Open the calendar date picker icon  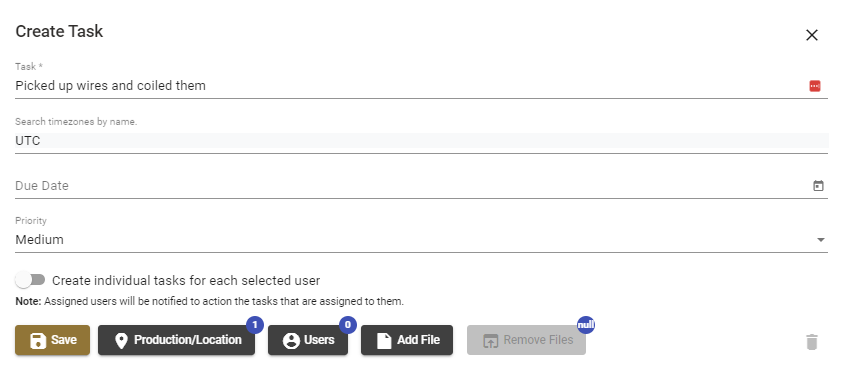point(818,186)
